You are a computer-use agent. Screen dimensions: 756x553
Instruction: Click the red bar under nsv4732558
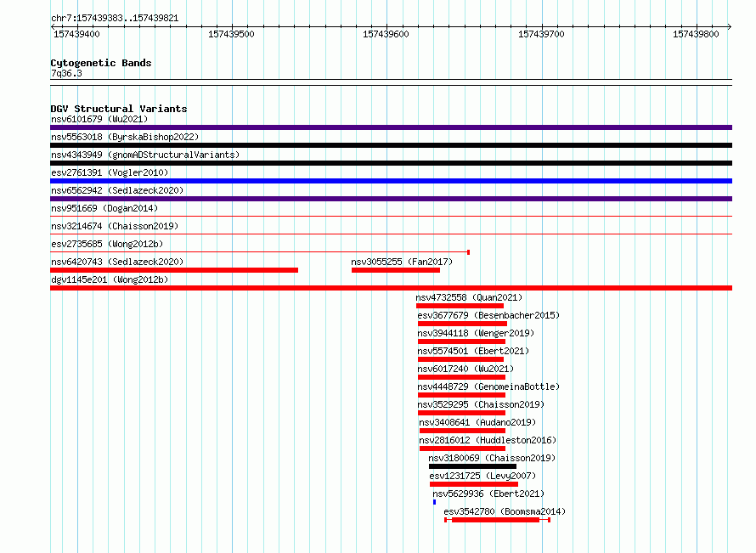point(460,306)
